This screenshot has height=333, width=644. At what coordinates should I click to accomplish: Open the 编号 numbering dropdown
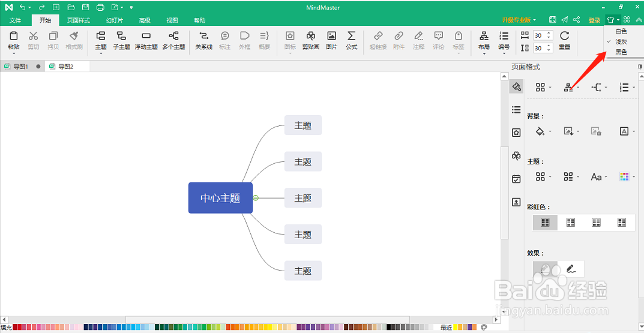point(504,53)
